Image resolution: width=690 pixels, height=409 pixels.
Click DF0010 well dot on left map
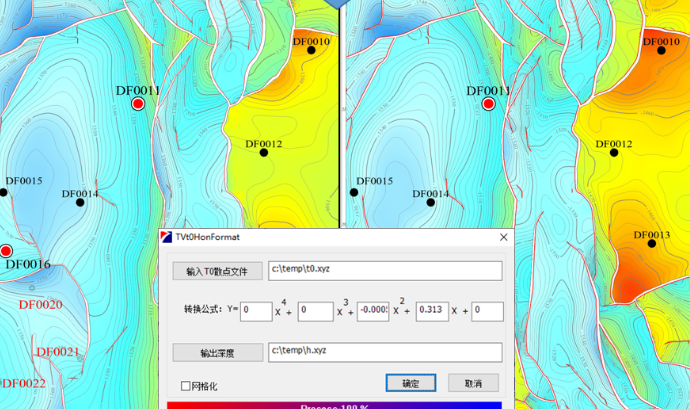pos(312,51)
